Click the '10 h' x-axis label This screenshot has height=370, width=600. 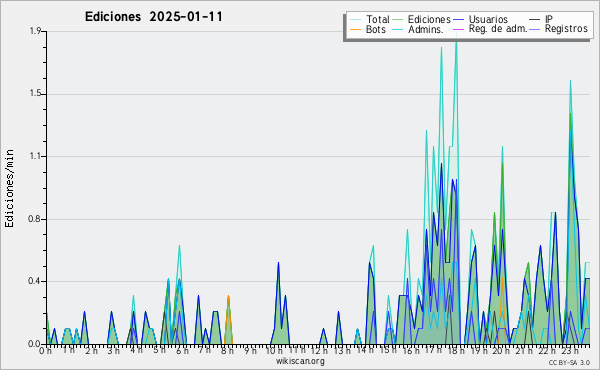point(274,350)
